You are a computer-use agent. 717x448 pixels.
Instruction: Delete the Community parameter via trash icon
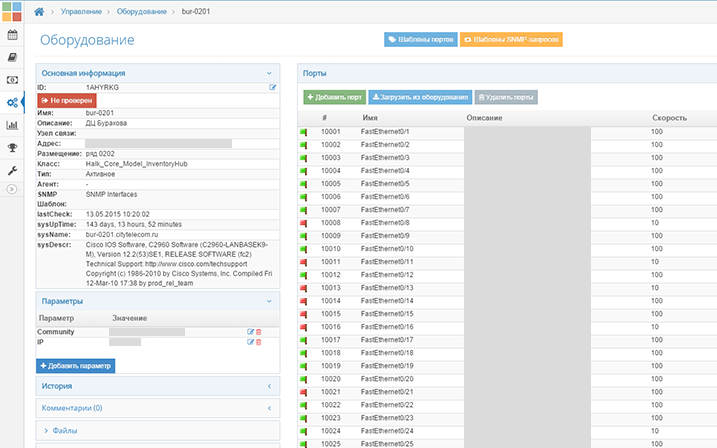click(259, 331)
